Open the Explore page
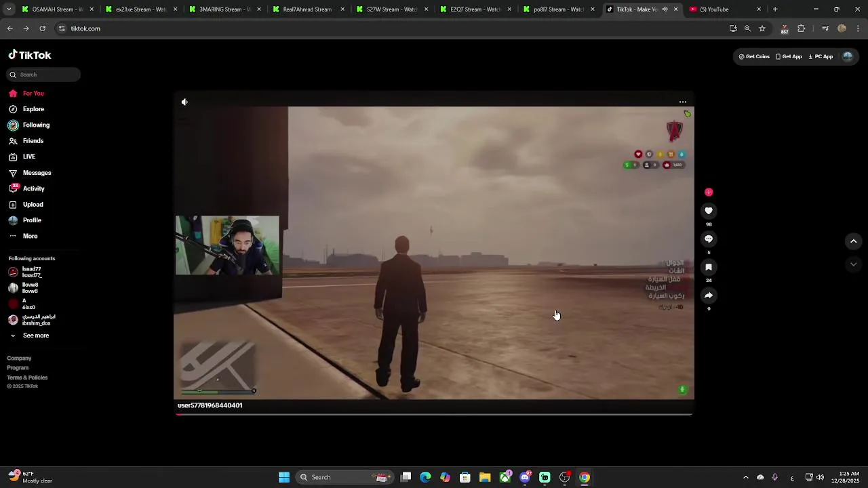Image resolution: width=868 pixels, height=488 pixels. (26, 109)
